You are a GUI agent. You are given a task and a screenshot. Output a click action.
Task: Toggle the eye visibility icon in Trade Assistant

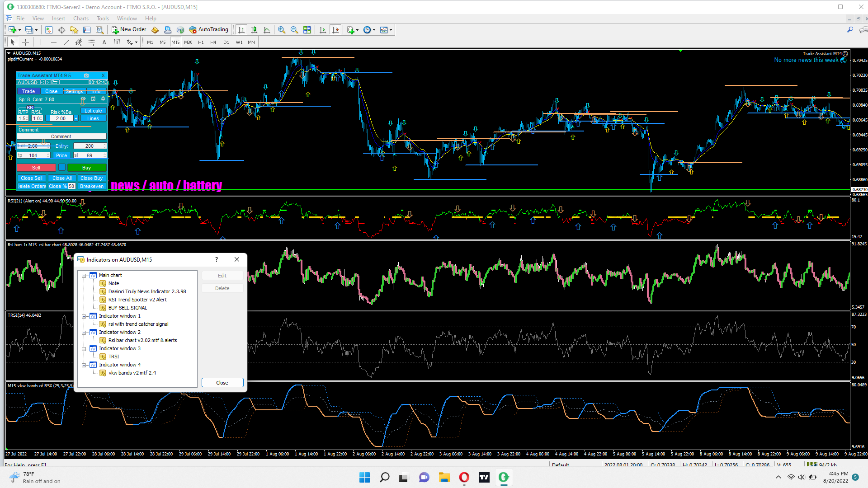[x=83, y=99]
